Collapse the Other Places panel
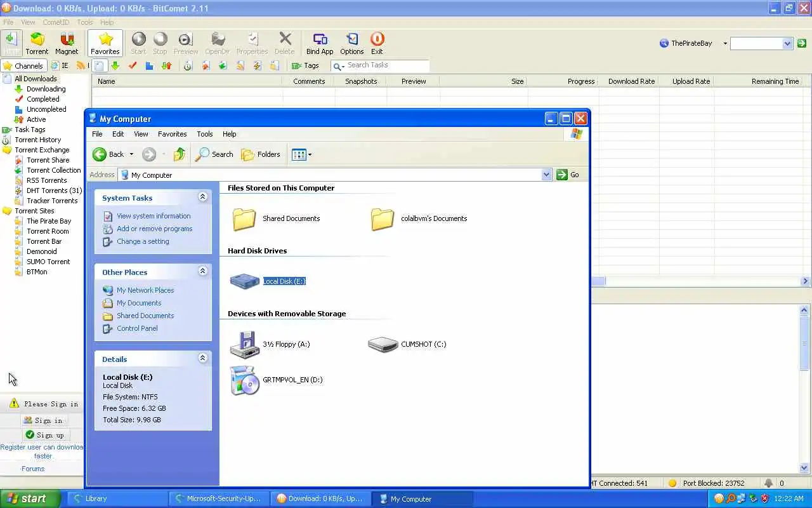 [x=203, y=271]
